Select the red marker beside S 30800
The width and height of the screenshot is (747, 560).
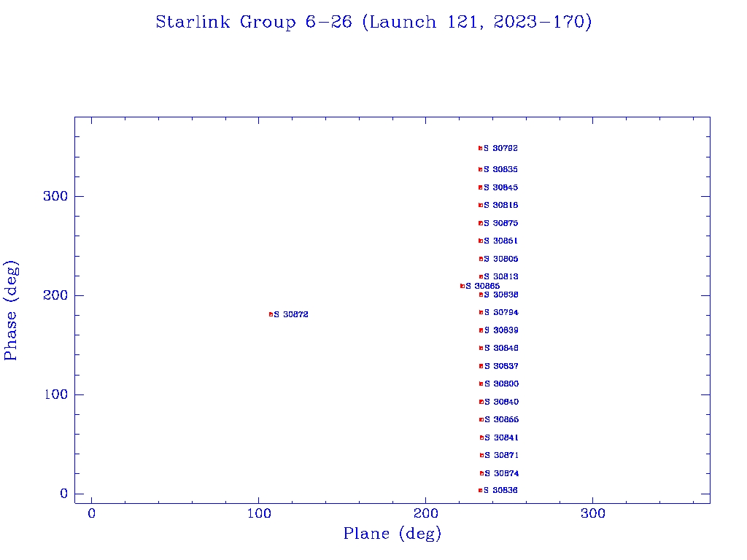(481, 384)
